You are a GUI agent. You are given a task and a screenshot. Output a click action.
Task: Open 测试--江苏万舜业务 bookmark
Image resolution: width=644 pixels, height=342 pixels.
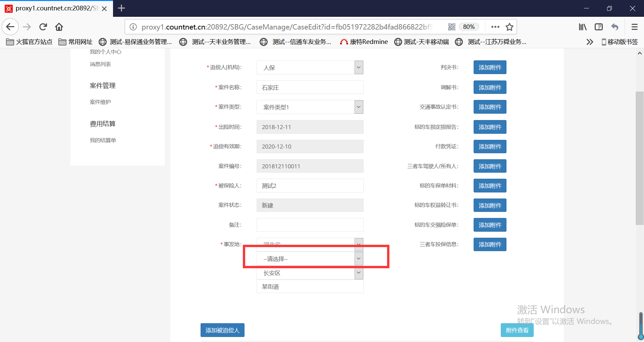491,42
